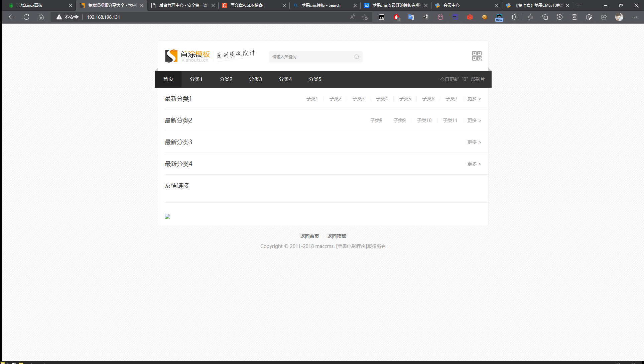Viewport: 644px width, 364px height.
Task: Click 更多 in the 最新分类2 row
Action: tap(474, 120)
